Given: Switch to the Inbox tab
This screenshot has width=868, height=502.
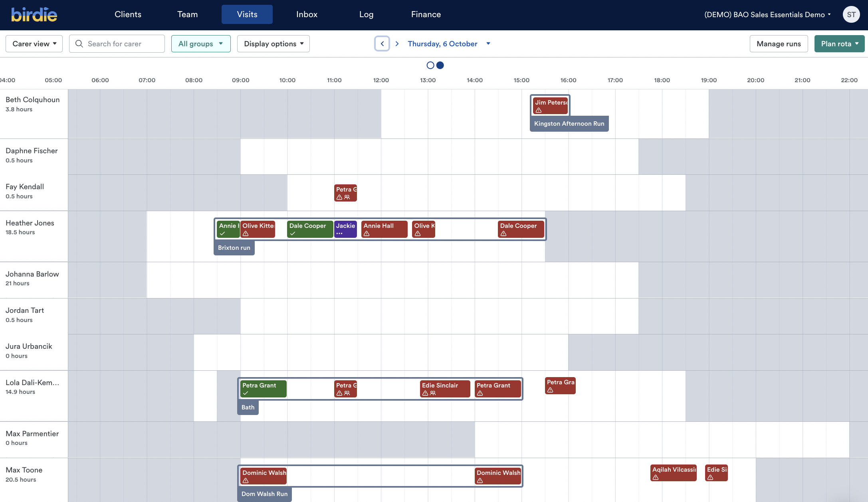Looking at the screenshot, I should tap(307, 14).
